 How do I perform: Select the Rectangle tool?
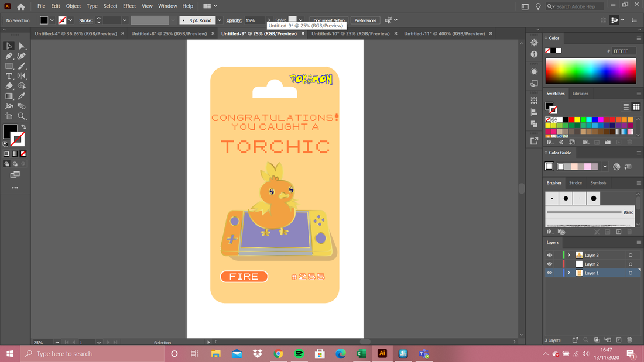[x=9, y=66]
